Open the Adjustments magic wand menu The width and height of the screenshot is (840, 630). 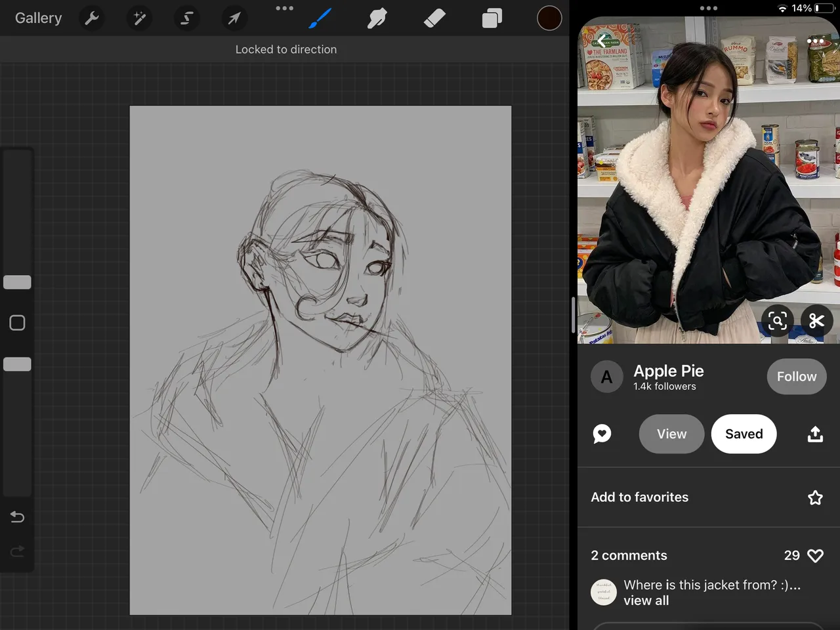(x=139, y=18)
